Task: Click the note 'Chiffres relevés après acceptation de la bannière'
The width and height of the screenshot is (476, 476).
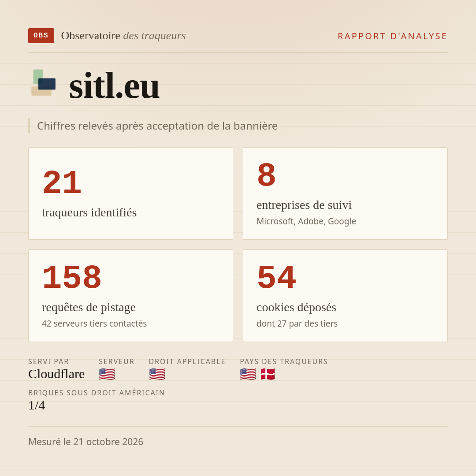Action: point(157,126)
